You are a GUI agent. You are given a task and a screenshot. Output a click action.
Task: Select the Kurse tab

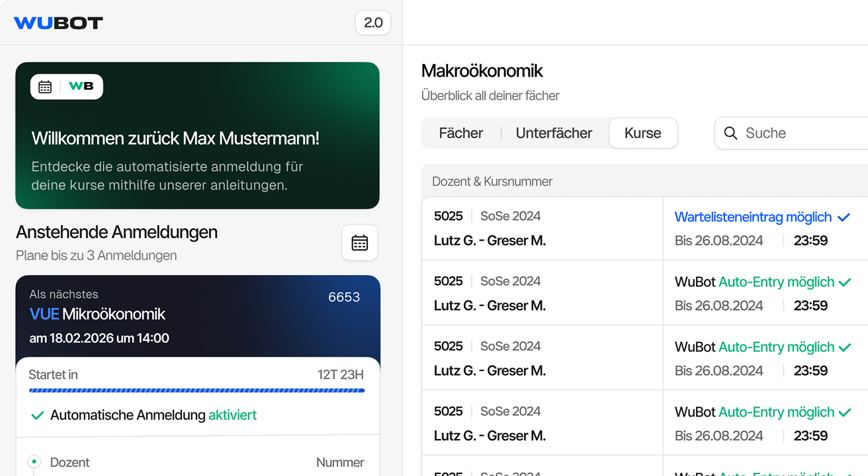[642, 134]
